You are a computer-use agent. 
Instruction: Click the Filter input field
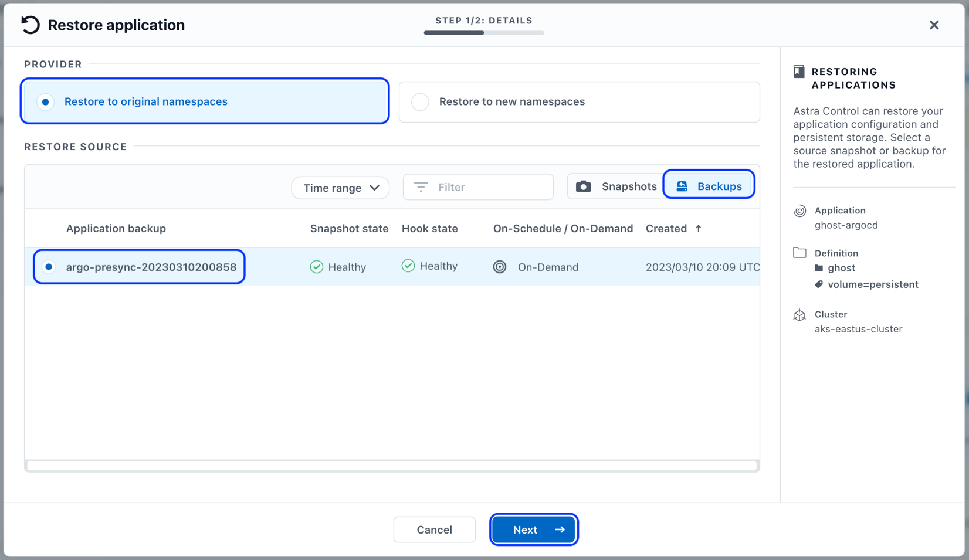click(x=478, y=187)
